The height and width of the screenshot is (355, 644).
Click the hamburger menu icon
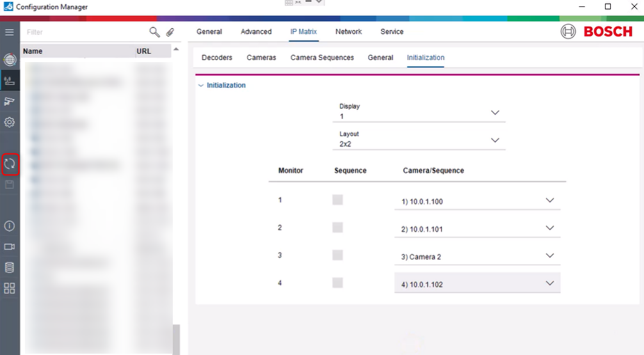(10, 32)
